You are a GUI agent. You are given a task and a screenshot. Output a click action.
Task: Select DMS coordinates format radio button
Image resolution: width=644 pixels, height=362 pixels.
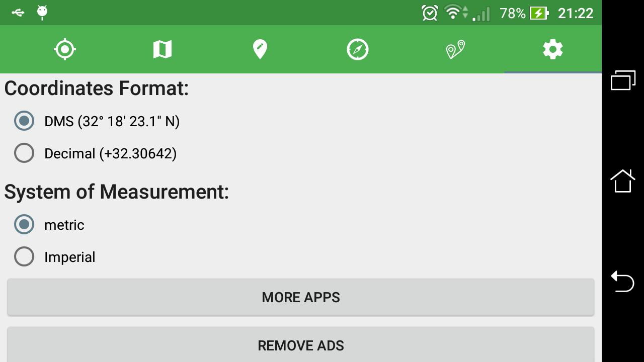[x=24, y=121]
